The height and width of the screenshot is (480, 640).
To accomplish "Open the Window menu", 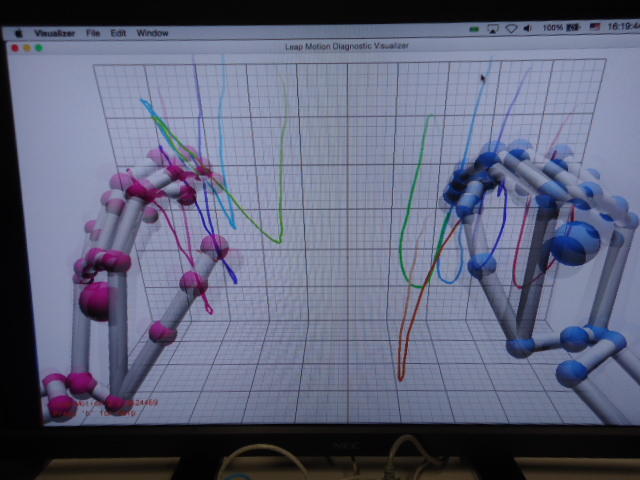I will pos(152,33).
